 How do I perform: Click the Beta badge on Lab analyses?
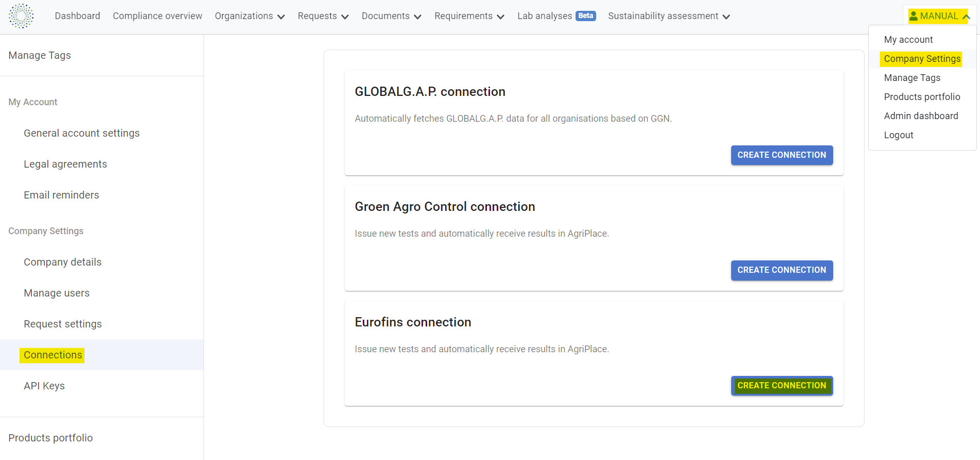click(585, 16)
